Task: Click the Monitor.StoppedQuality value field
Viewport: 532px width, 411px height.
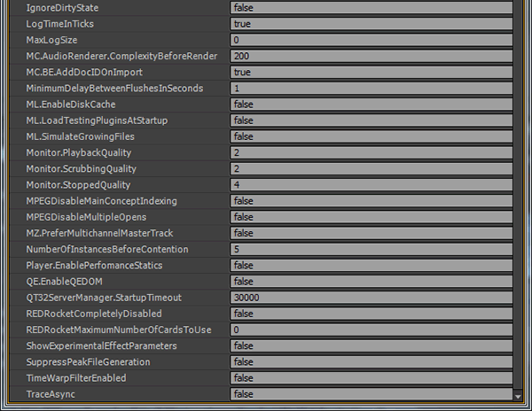Action: click(371, 185)
